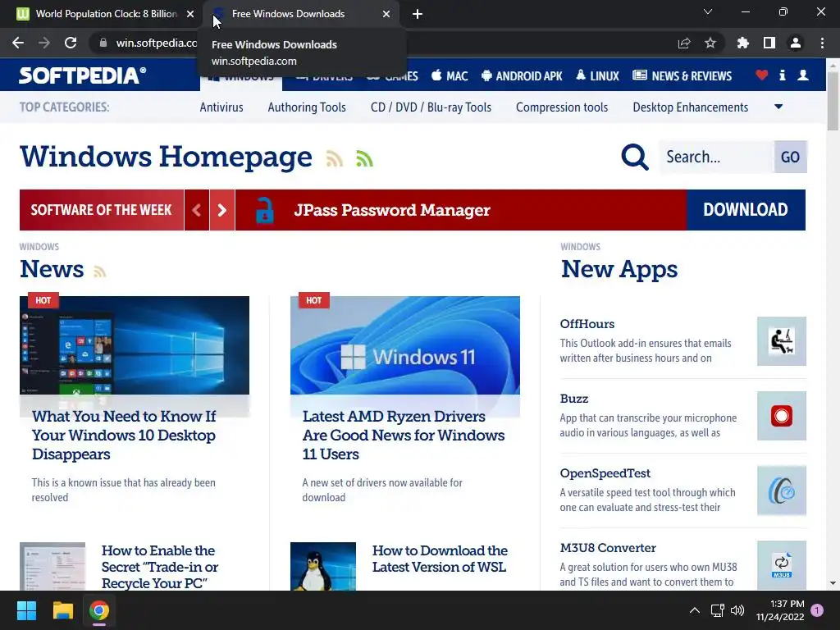Open 'What You Need to Know' article
Viewport: 840px width, 630px height.
(124, 435)
